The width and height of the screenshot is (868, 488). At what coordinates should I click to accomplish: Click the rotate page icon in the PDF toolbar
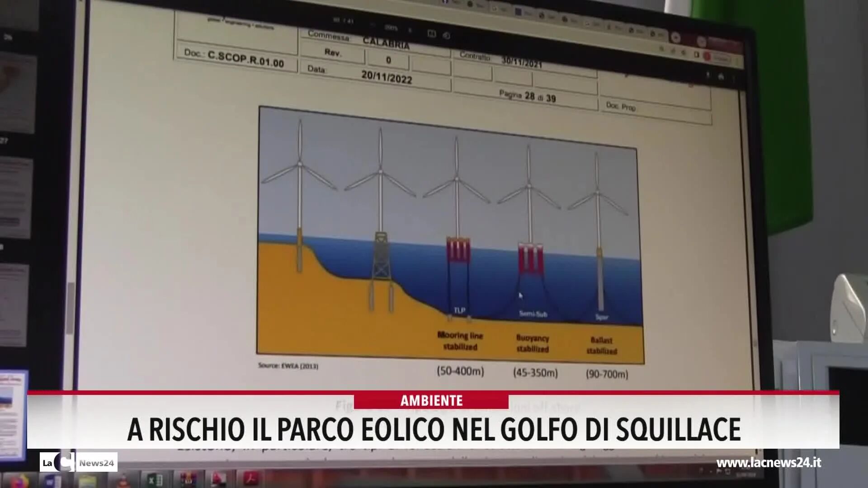click(448, 36)
